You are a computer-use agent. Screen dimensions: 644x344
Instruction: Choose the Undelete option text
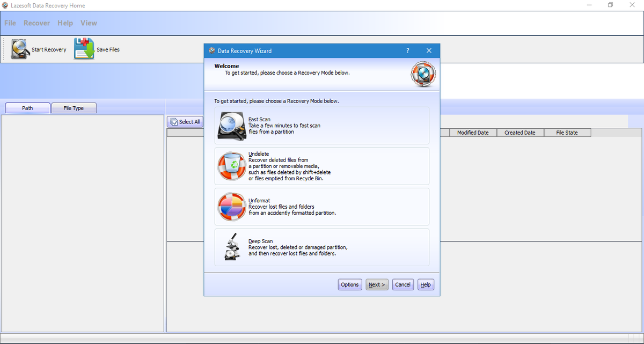pyautogui.click(x=290, y=166)
